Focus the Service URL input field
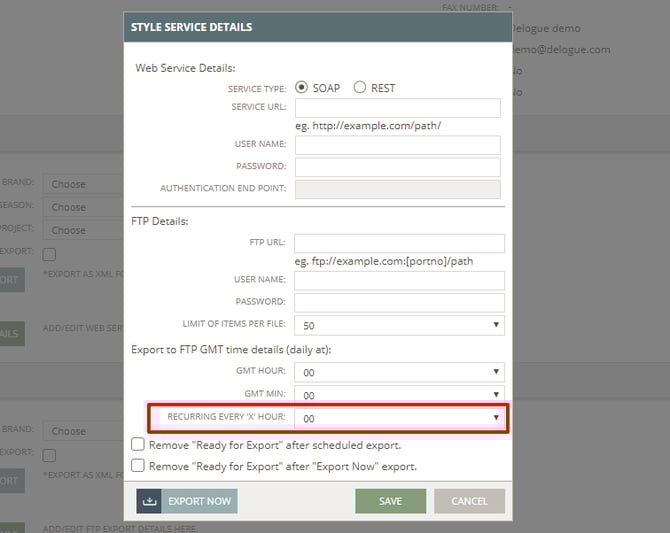The width and height of the screenshot is (670, 533). (397, 108)
